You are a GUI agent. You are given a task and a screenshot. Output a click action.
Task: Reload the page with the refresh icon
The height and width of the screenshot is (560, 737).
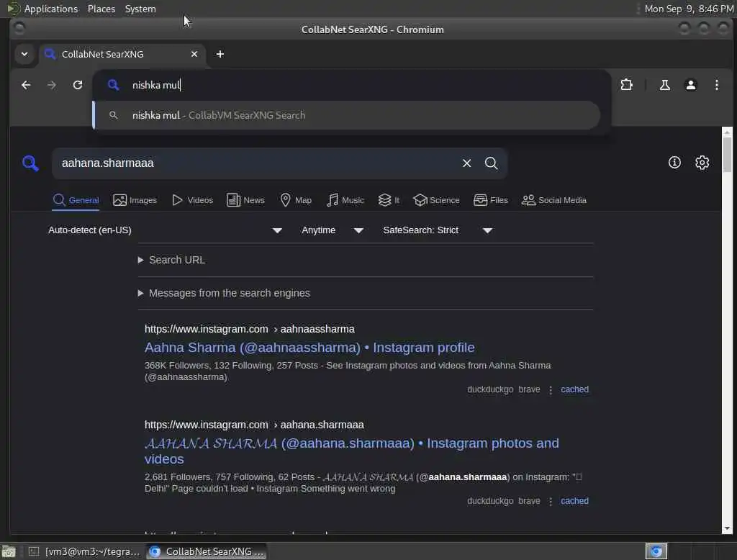tap(78, 85)
